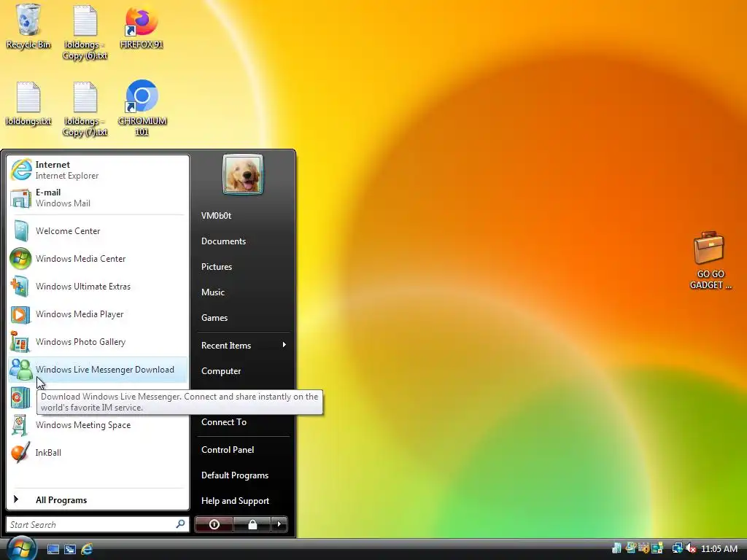This screenshot has height=560, width=747.
Task: Launch Windows Media Player
Action: pyautogui.click(x=98, y=314)
